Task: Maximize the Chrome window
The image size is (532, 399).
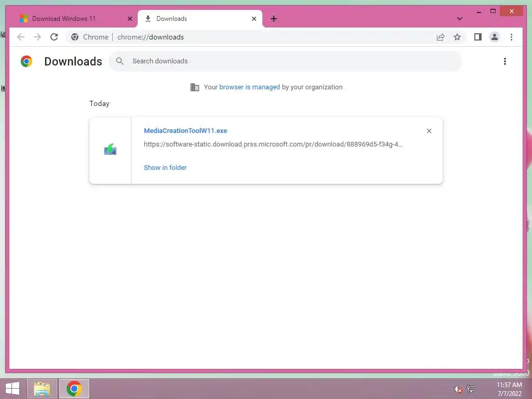Action: 493,11
